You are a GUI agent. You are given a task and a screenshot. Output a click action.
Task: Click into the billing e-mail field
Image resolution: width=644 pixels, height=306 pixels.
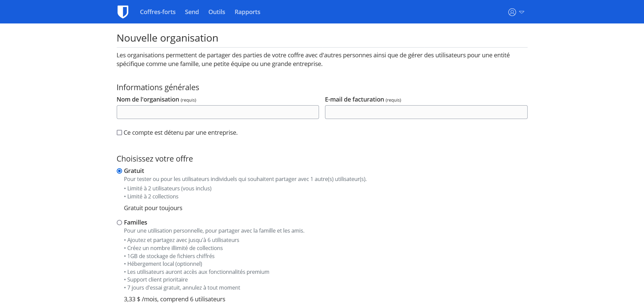point(426,112)
